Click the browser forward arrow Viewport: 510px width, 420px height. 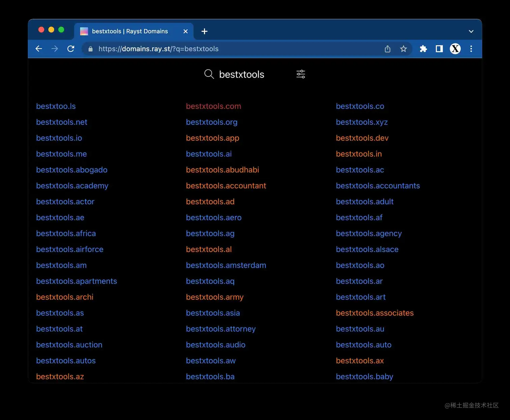(55, 49)
